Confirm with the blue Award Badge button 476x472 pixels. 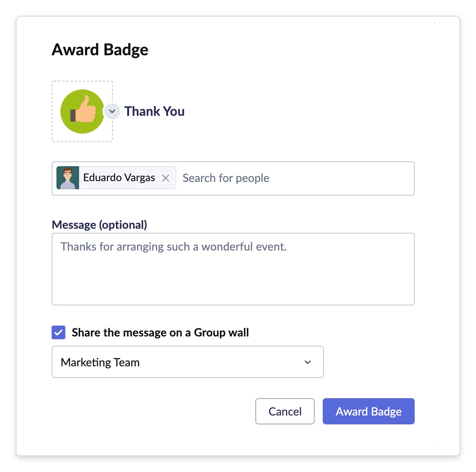369,411
